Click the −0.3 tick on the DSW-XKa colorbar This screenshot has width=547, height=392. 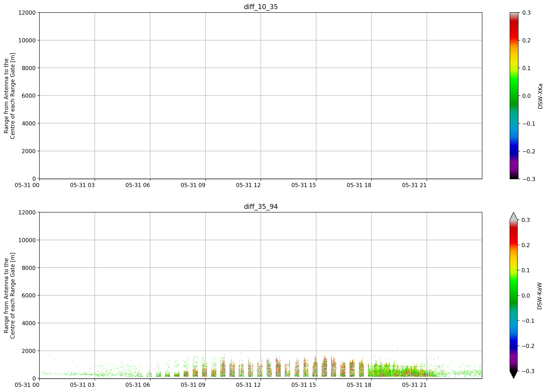click(x=529, y=179)
